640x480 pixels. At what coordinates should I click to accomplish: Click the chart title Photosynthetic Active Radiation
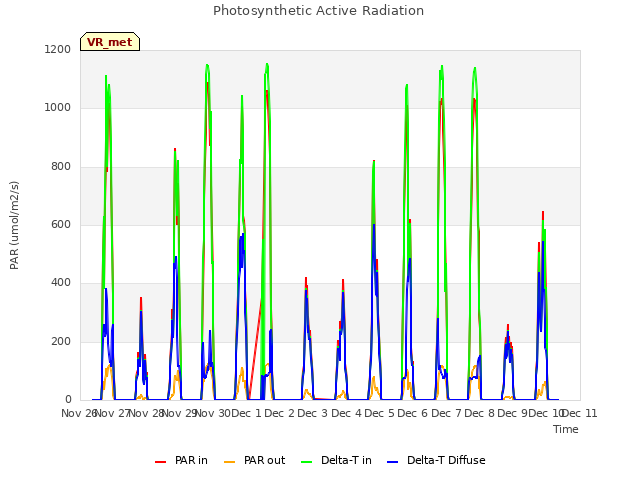(318, 11)
